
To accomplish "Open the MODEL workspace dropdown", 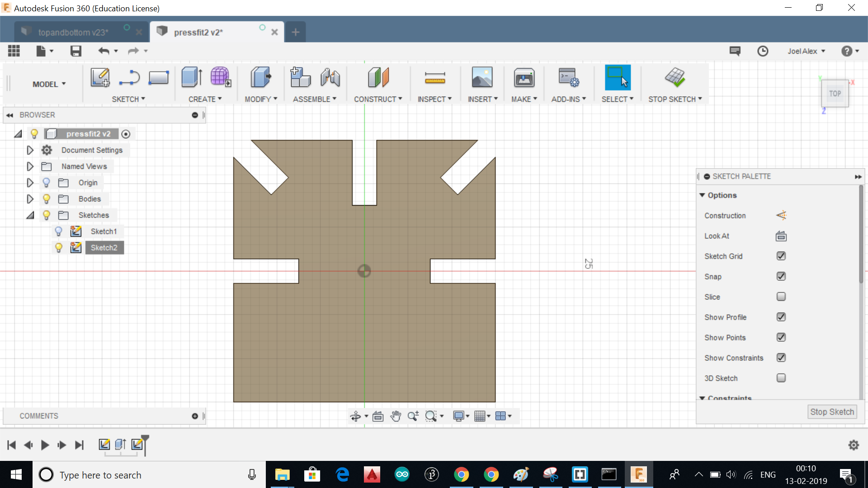I will coord(49,84).
